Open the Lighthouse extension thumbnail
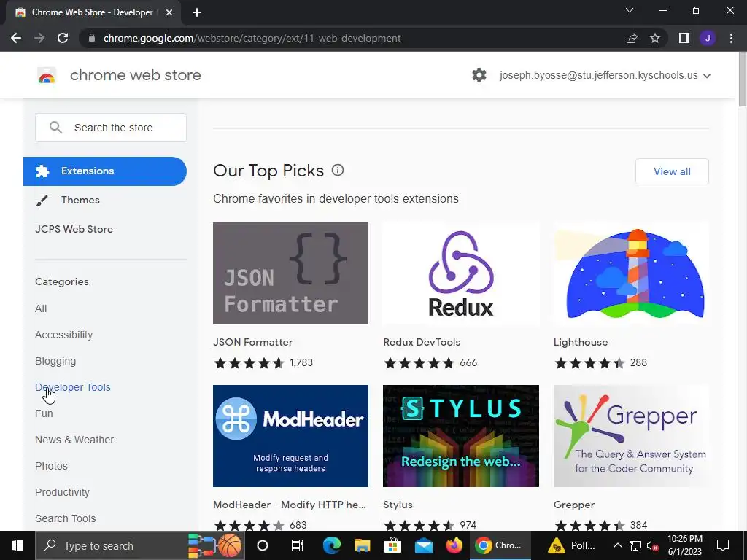This screenshot has height=560, width=747. pyautogui.click(x=631, y=273)
